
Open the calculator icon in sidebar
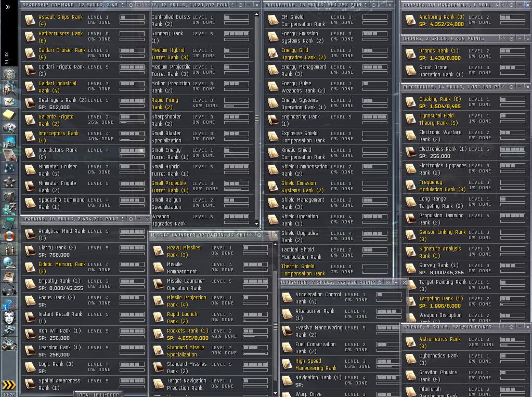point(9,223)
